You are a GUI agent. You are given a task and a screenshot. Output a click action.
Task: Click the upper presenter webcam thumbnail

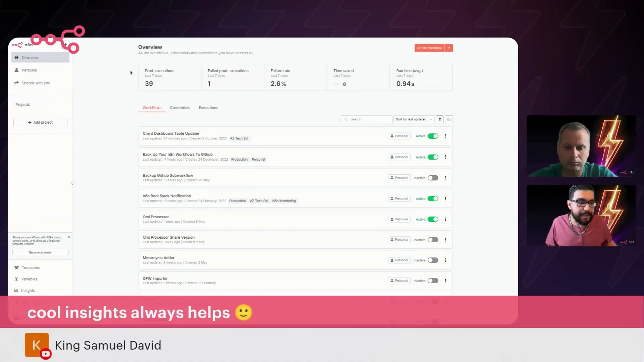tap(581, 146)
